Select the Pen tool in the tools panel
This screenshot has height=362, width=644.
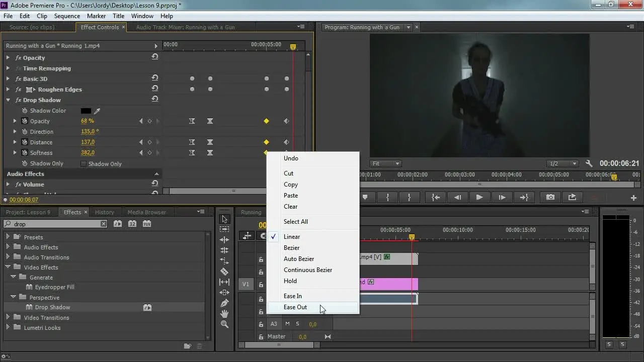[x=224, y=303]
